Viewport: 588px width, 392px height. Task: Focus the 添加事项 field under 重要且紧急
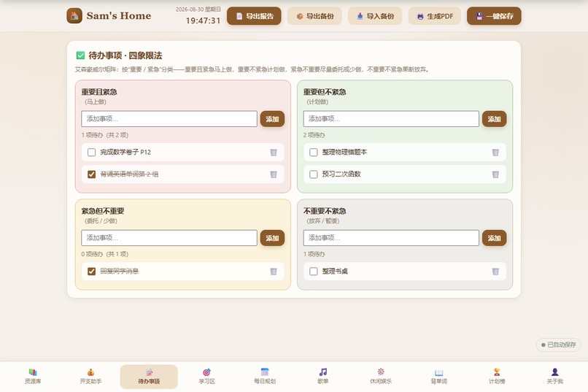[x=169, y=119]
